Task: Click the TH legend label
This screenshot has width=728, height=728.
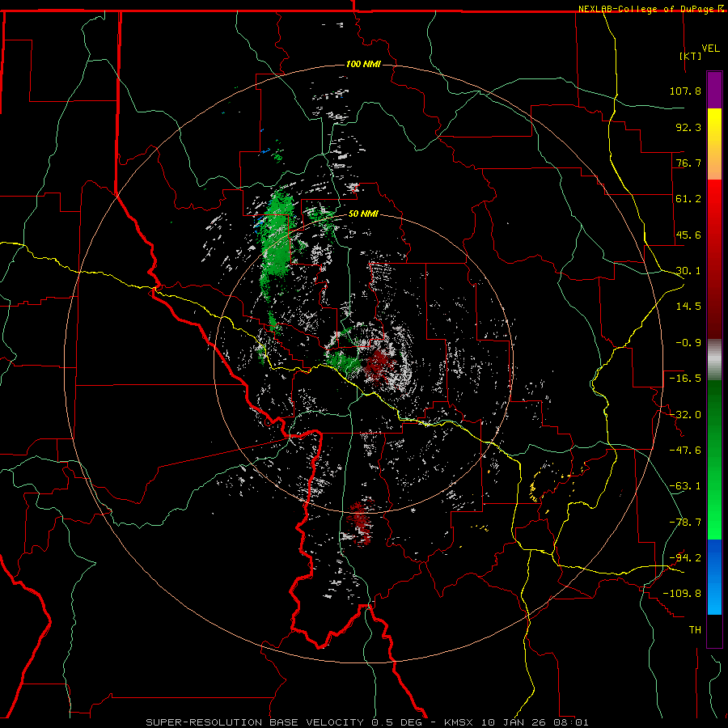Action: click(695, 630)
